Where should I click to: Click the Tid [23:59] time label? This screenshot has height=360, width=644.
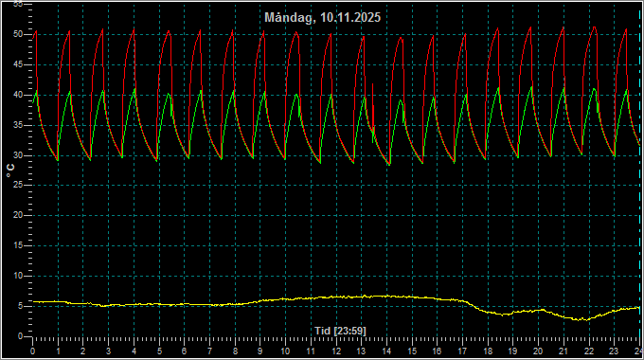340,331
